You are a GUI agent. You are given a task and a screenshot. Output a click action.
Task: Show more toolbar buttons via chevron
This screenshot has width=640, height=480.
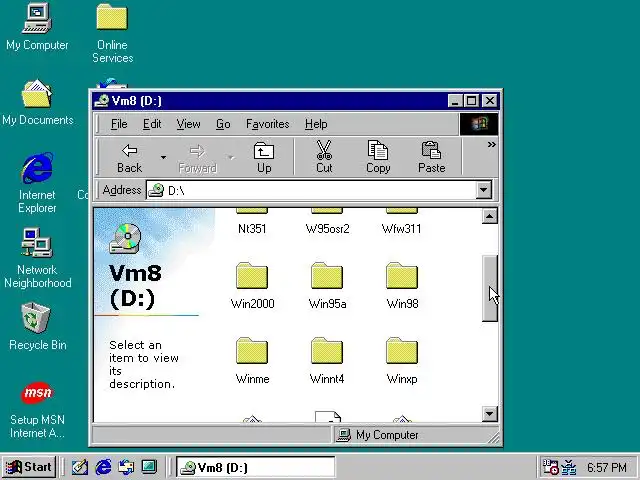491,144
